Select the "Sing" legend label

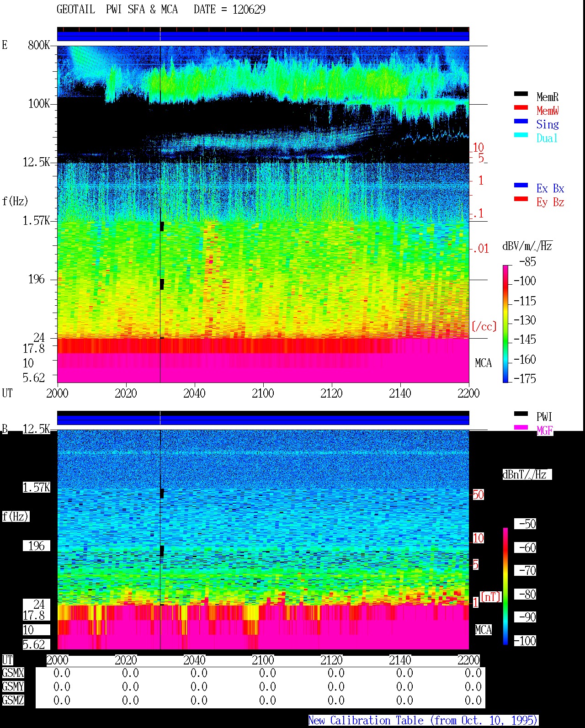coord(548,124)
